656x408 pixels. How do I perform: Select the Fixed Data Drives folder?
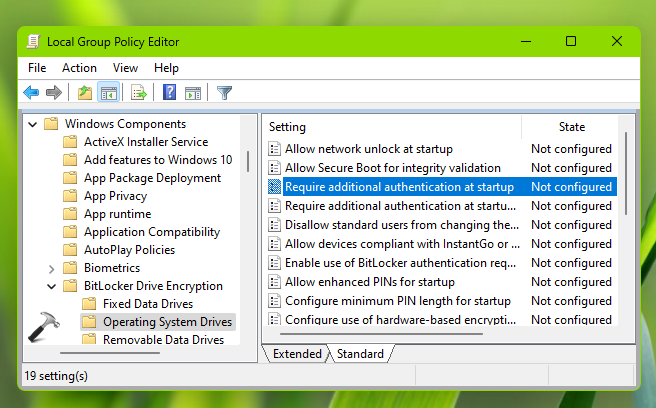[147, 304]
